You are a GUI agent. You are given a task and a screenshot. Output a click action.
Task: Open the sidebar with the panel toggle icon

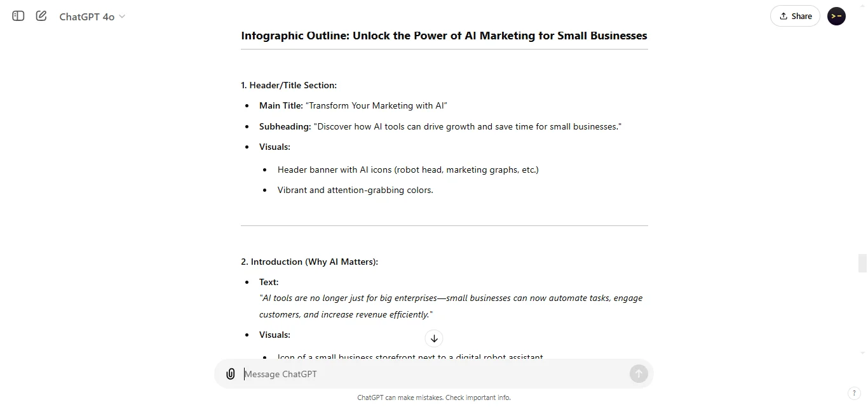click(x=18, y=16)
